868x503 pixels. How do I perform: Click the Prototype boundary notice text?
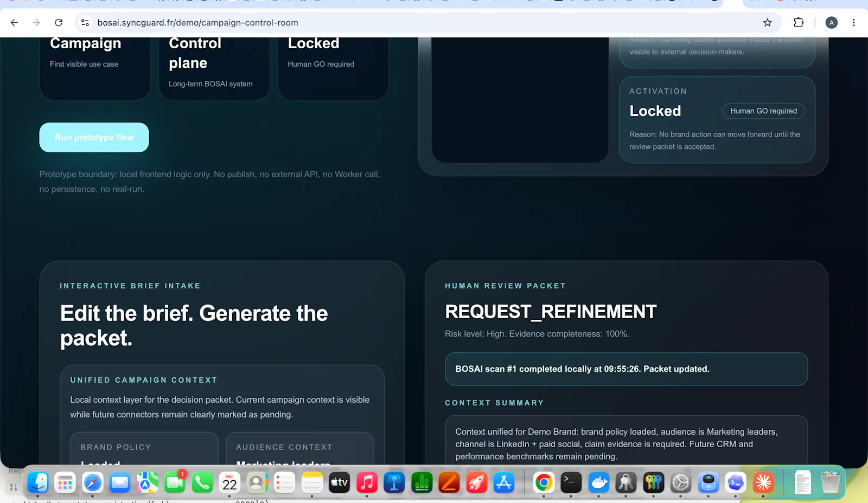point(210,182)
